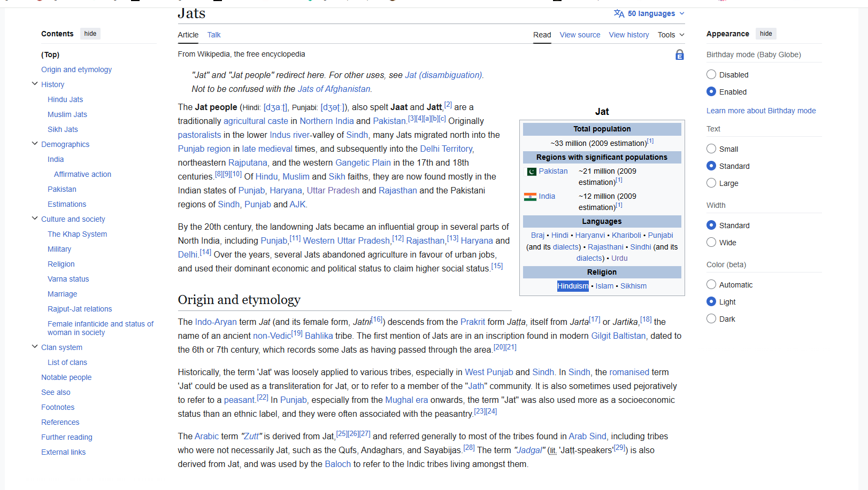Open the 50 languages dropdown
This screenshot has height=490, width=868.
(649, 13)
